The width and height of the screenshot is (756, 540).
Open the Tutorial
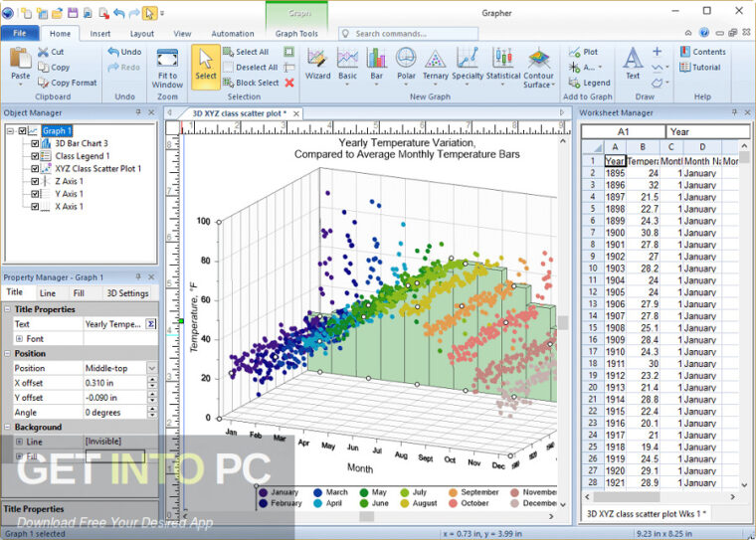tap(699, 67)
